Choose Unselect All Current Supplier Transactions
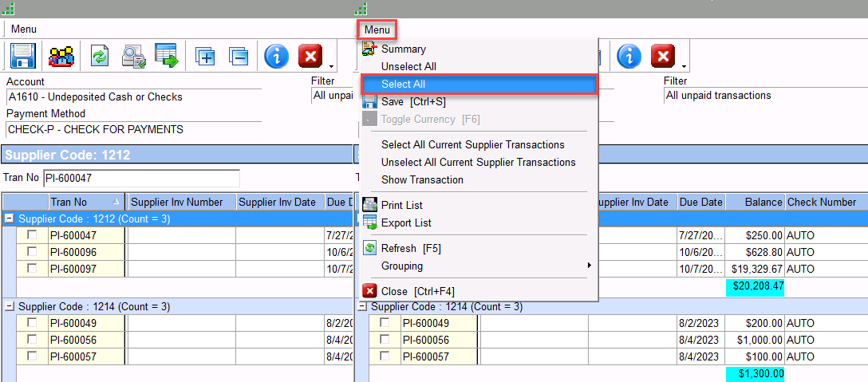 (x=478, y=163)
